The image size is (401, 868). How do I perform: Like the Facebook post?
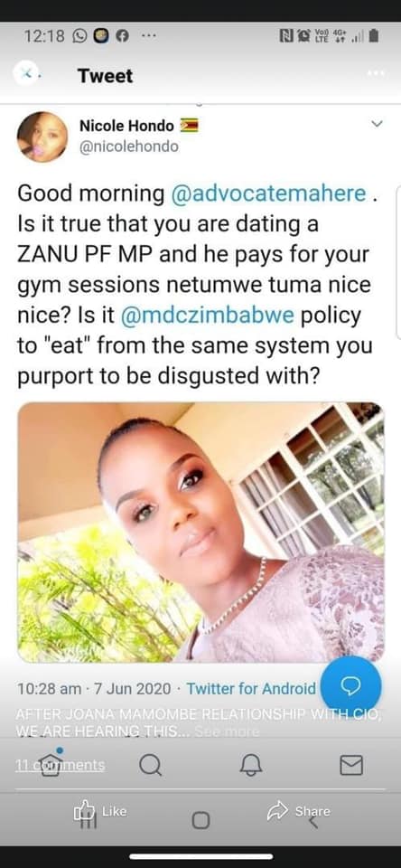coord(100,811)
